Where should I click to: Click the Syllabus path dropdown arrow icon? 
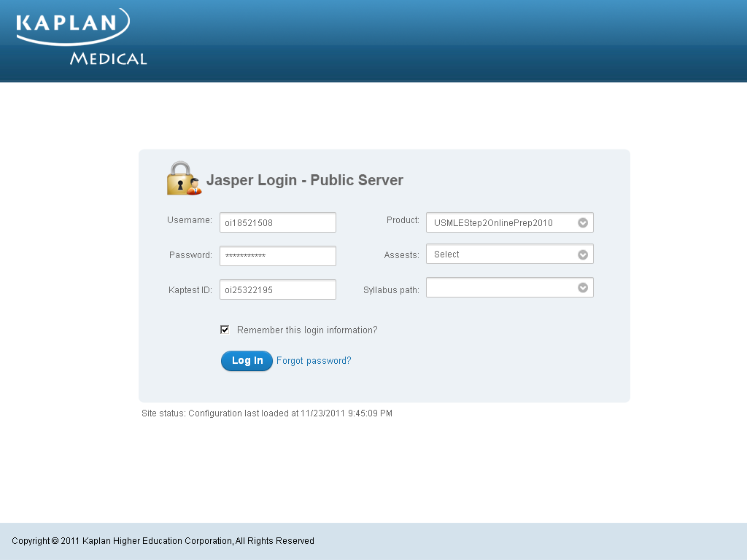click(x=583, y=288)
